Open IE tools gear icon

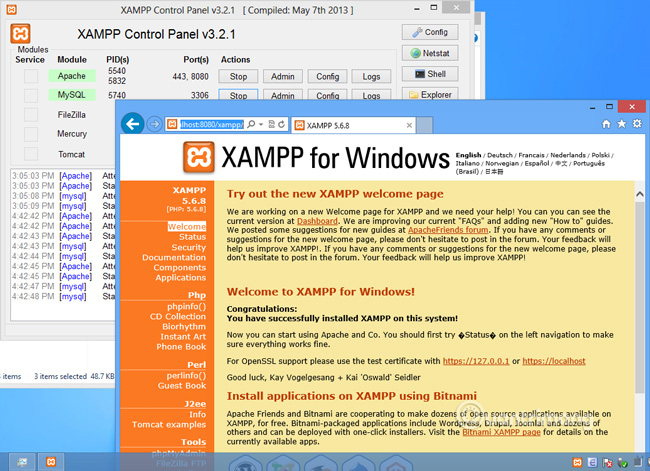tap(637, 124)
